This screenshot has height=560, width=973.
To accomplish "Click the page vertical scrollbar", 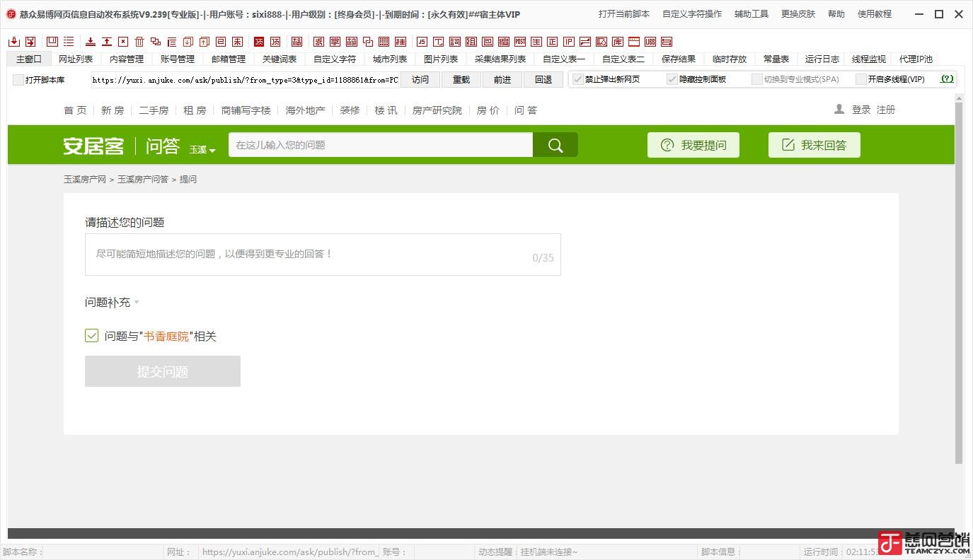I will [x=959, y=283].
